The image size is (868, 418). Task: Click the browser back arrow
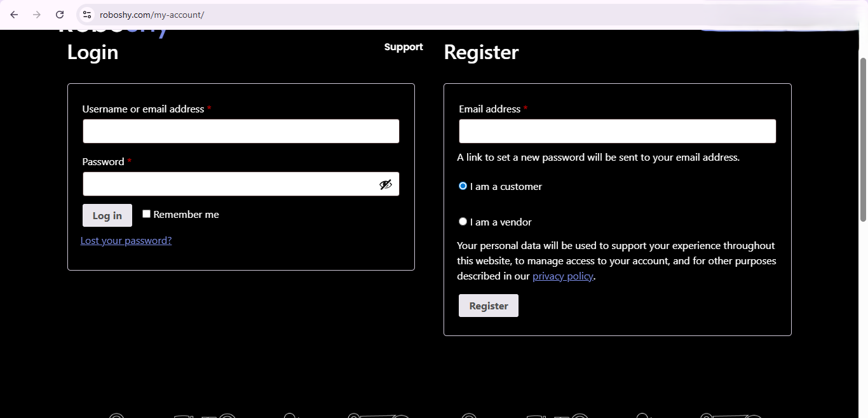coord(13,15)
